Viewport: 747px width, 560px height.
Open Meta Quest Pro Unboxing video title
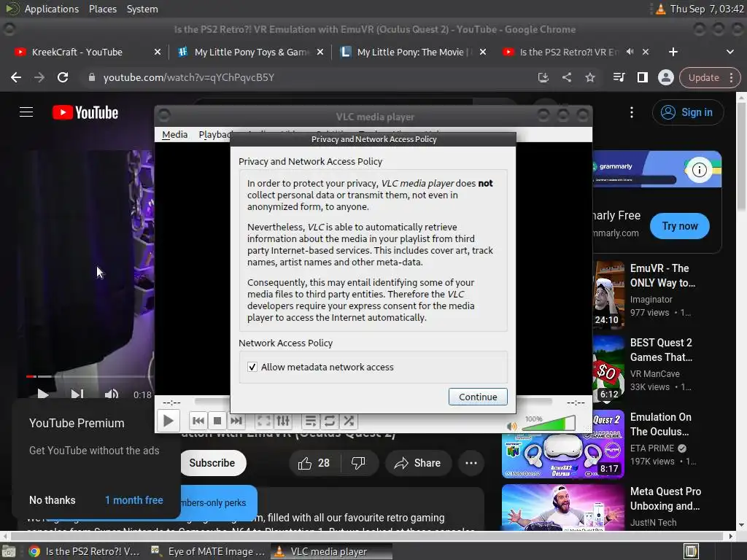665,499
